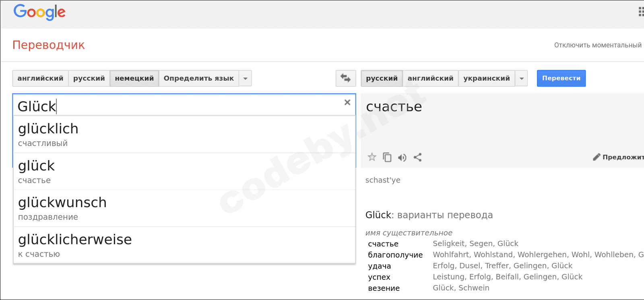Copy the translated text with the copy icon

387,157
